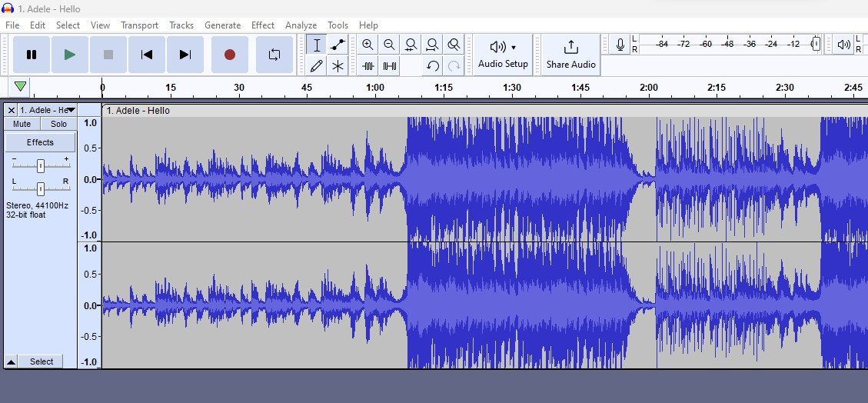Fit the whole project in the window
Screen dimensions: 868x403
click(x=432, y=45)
